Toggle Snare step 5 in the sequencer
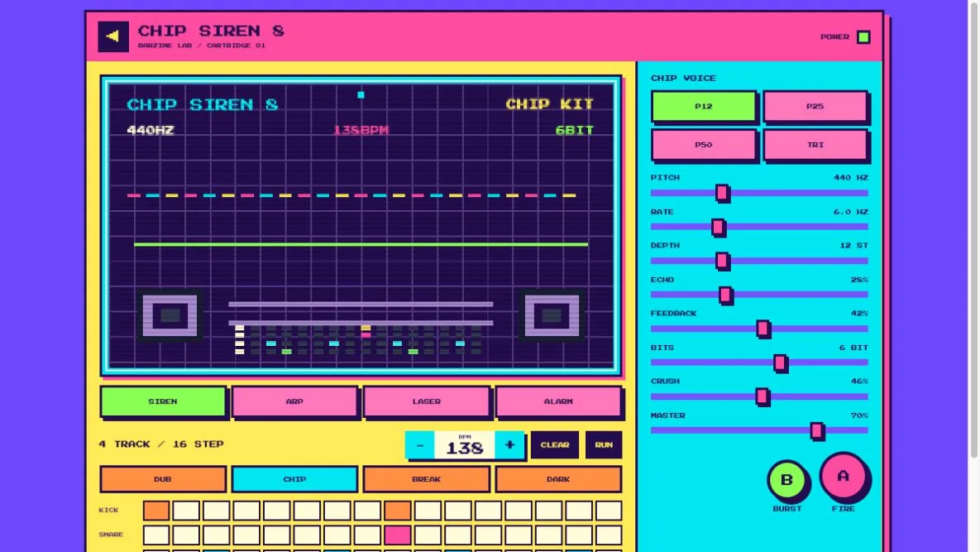The image size is (980, 552). pos(277,535)
